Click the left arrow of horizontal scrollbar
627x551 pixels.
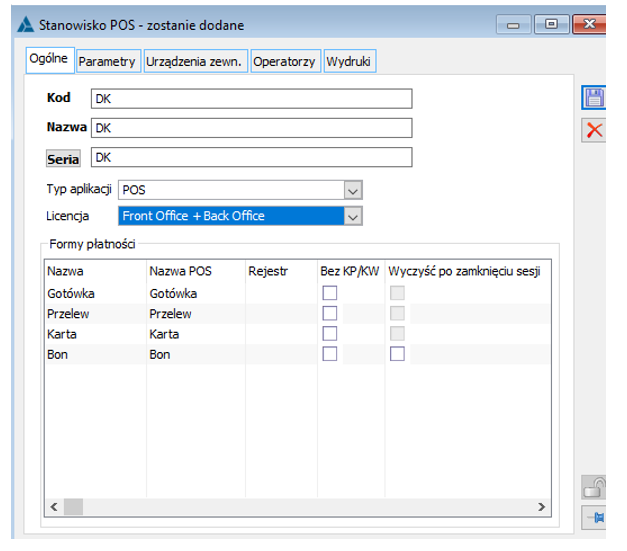(x=54, y=507)
